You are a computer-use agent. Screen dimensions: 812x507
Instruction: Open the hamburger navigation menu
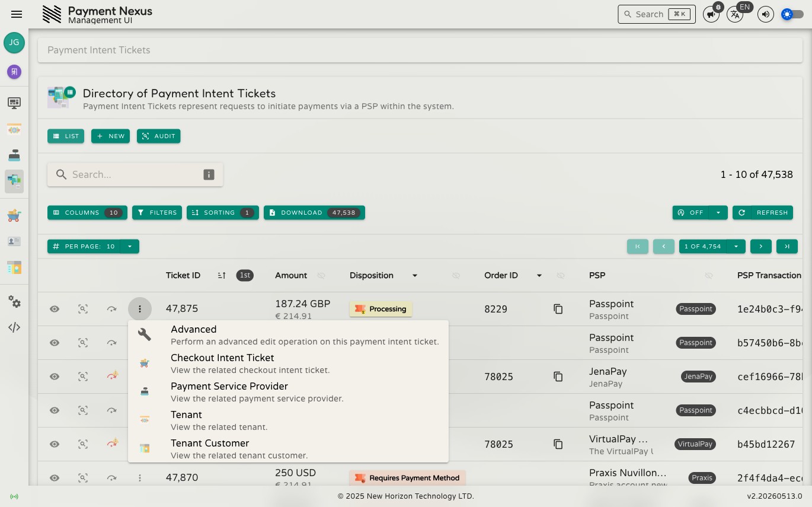click(17, 14)
